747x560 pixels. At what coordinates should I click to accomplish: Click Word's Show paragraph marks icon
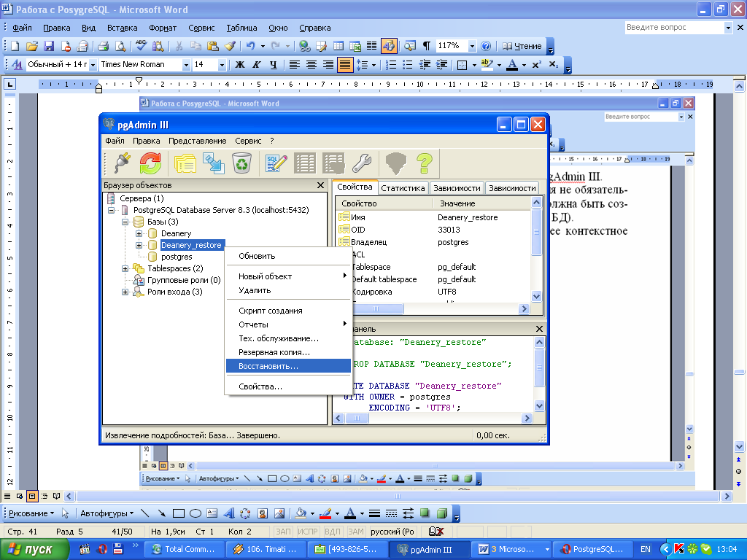tap(427, 46)
